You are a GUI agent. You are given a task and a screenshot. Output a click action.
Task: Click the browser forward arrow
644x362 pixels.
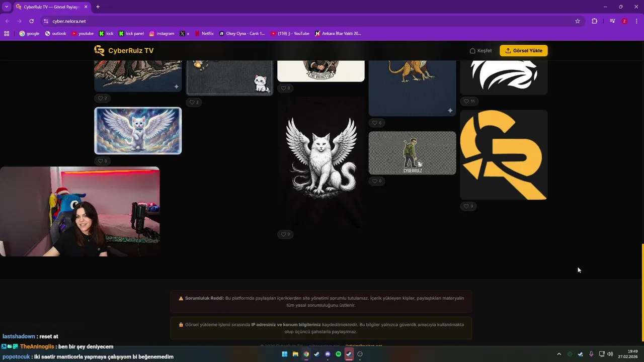pos(19,21)
